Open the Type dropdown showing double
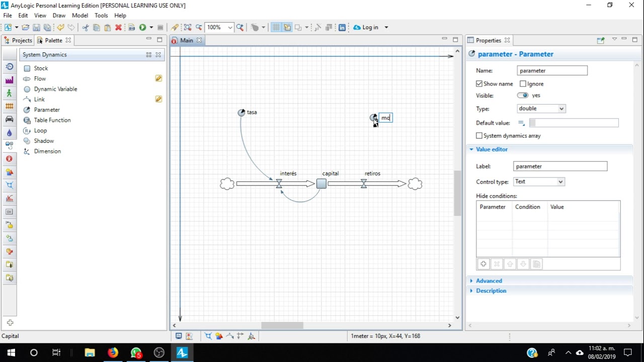Viewport: 644px width, 362px height. point(541,109)
